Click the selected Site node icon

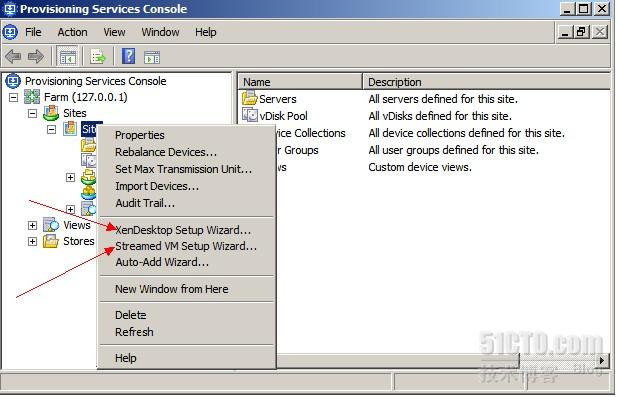point(70,129)
